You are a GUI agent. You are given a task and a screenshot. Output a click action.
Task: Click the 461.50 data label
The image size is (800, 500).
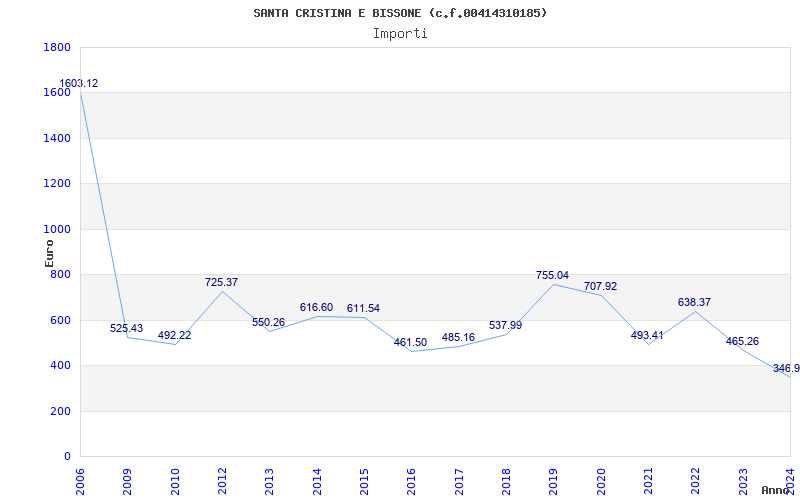tap(410, 342)
